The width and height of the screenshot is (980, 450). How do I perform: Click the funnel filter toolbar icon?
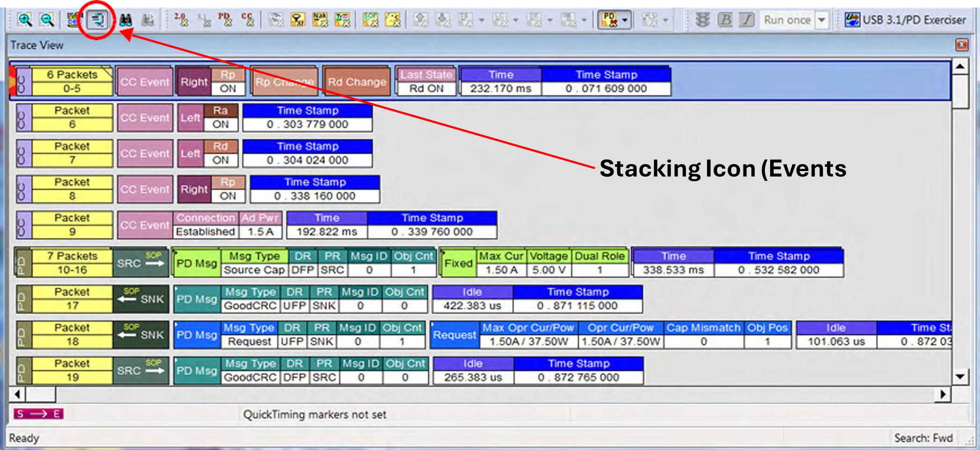(297, 20)
